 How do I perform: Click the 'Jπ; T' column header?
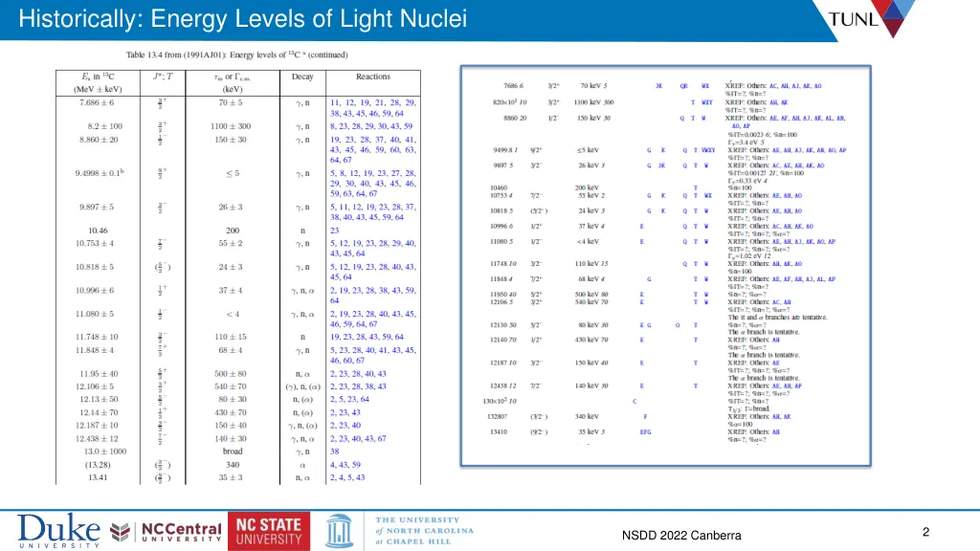163,77
